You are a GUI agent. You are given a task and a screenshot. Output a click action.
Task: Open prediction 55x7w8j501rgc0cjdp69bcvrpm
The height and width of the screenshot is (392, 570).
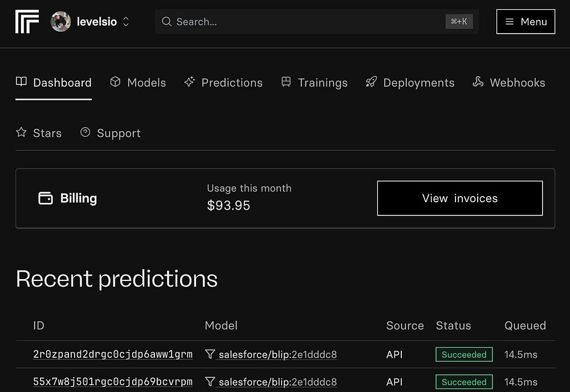point(113,382)
